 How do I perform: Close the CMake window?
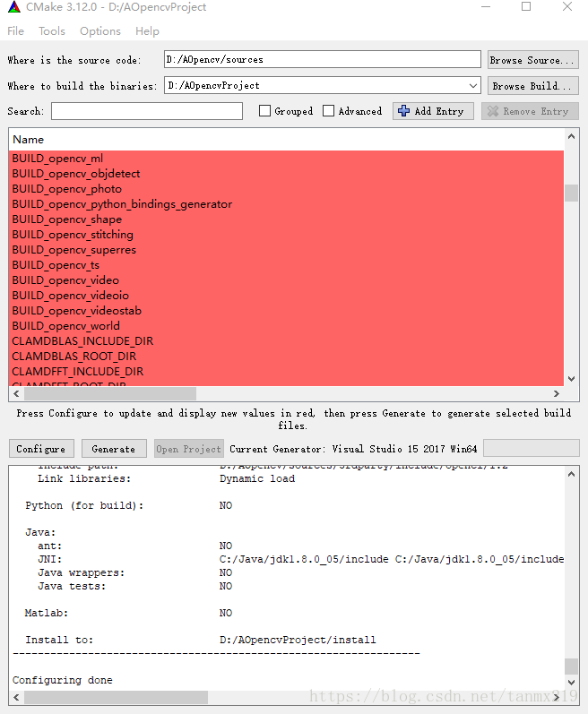[567, 7]
